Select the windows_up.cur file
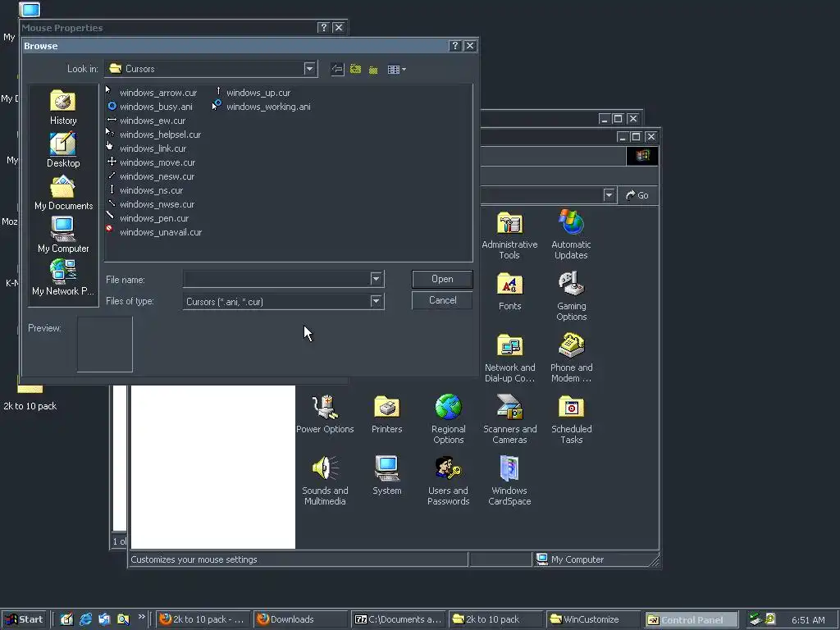Viewport: 840px width, 630px height. pos(252,93)
